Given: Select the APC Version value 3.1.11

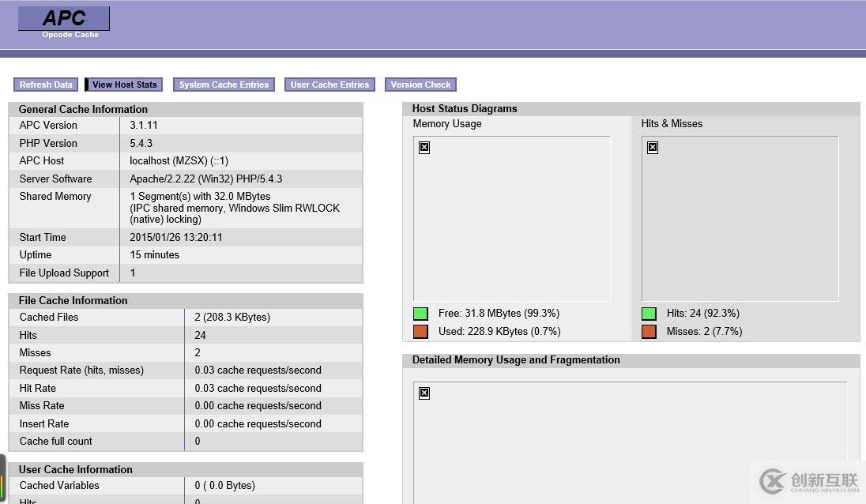Looking at the screenshot, I should point(144,126).
